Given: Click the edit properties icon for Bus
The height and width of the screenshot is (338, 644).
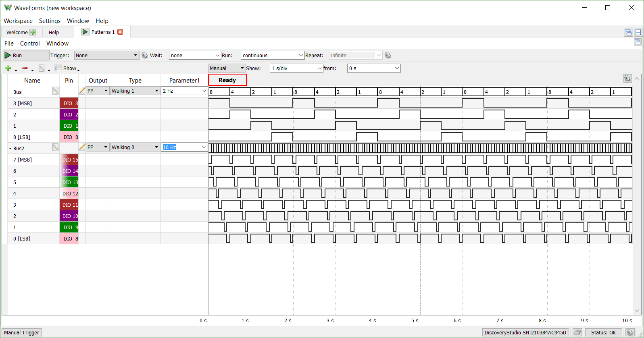Looking at the screenshot, I should pos(55,91).
